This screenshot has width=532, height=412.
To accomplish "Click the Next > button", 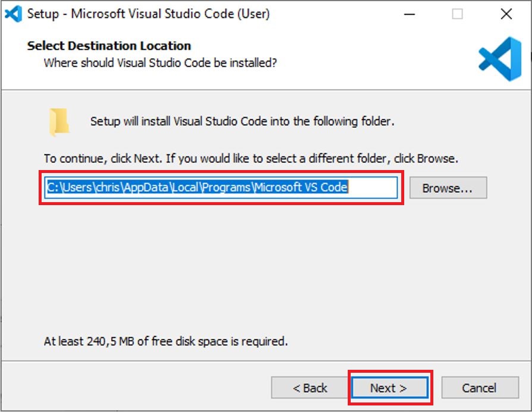I will click(389, 388).
